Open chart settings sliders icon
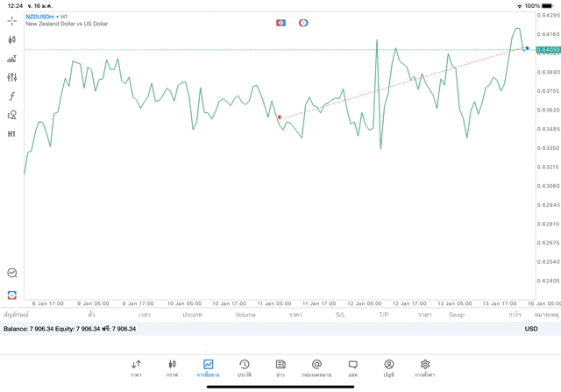The image size is (561, 392). (x=11, y=77)
